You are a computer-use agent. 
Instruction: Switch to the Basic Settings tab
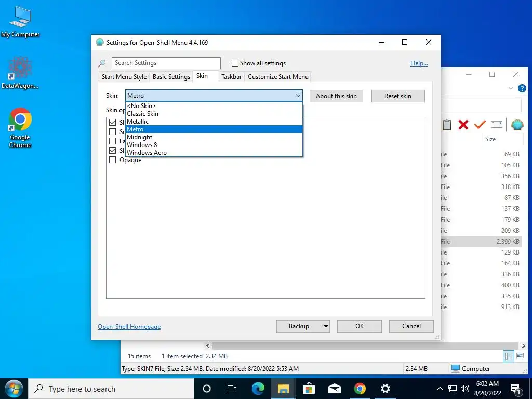(x=171, y=77)
